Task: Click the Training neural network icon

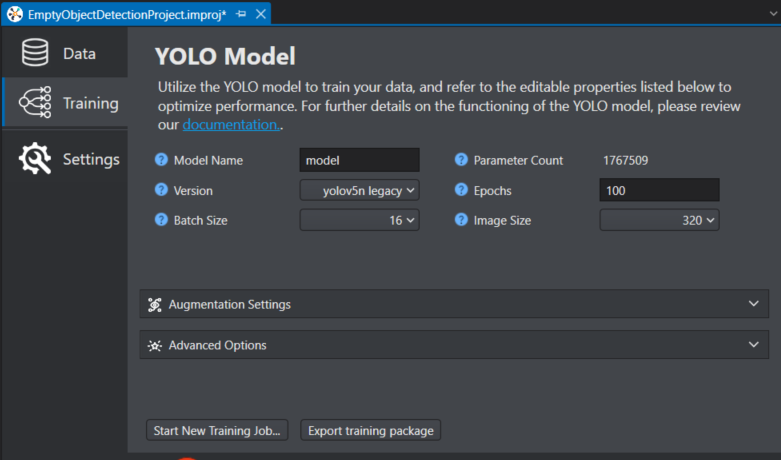Action: tap(35, 103)
